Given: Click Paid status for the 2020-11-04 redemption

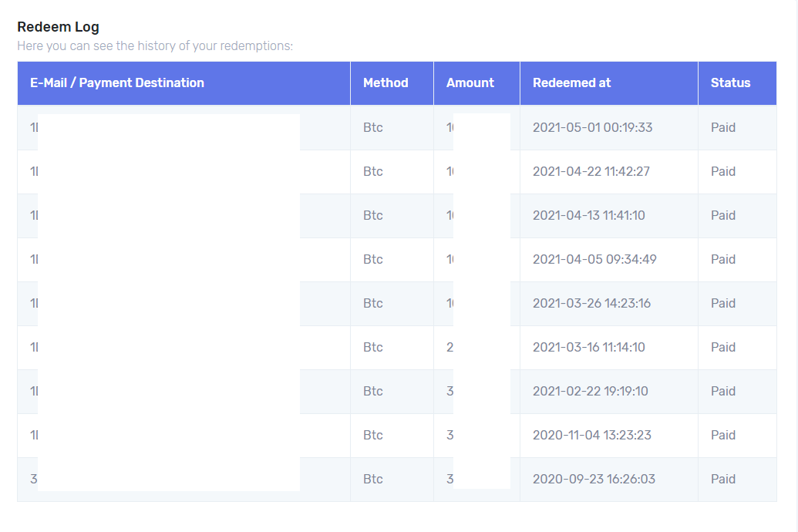Looking at the screenshot, I should click(x=723, y=435).
